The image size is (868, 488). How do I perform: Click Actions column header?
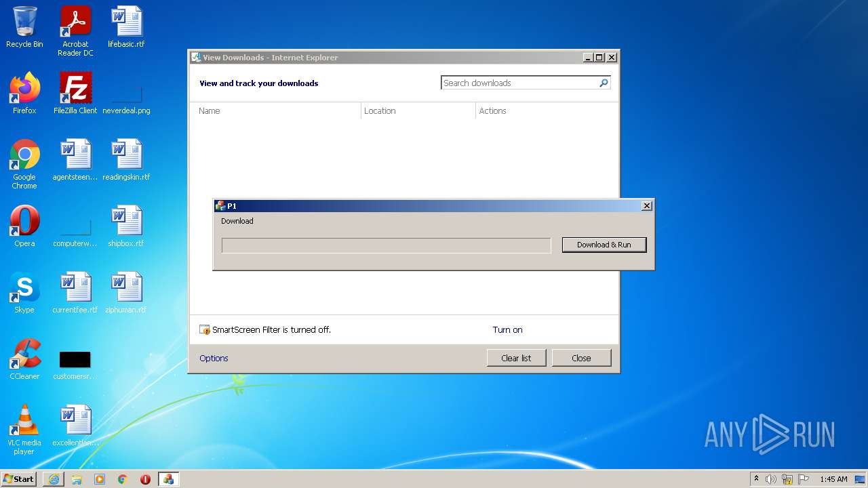pos(547,110)
